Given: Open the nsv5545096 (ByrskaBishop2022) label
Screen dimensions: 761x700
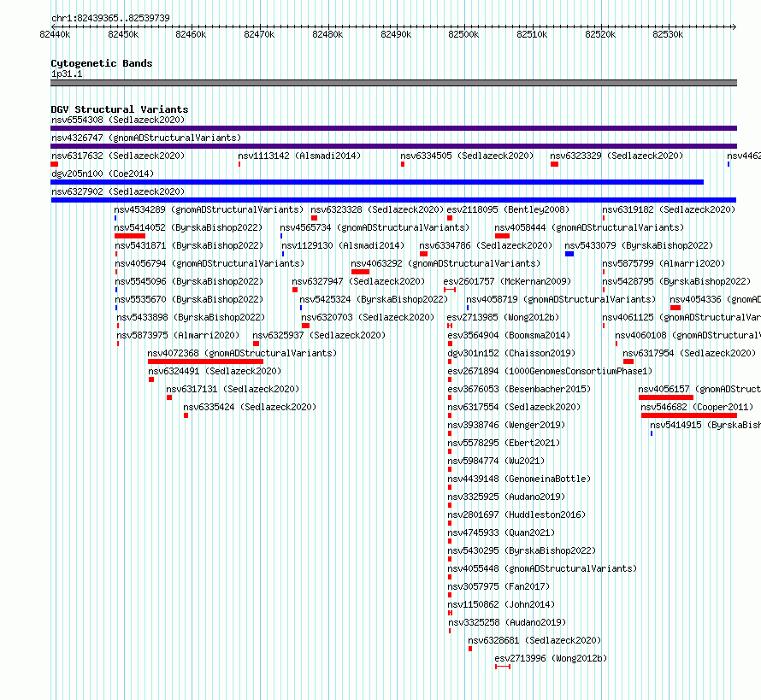Looking at the screenshot, I should pyautogui.click(x=189, y=281).
